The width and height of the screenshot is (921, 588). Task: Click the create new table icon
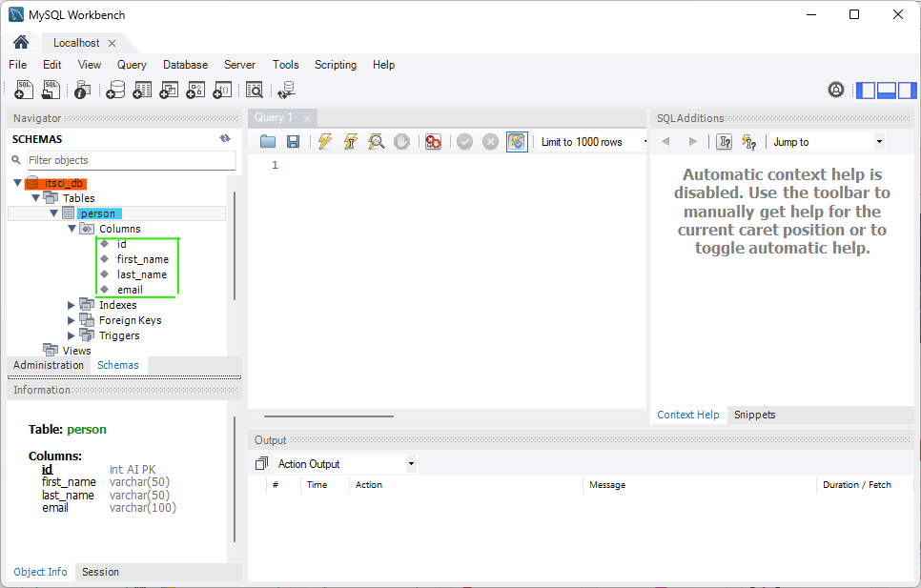click(x=142, y=90)
